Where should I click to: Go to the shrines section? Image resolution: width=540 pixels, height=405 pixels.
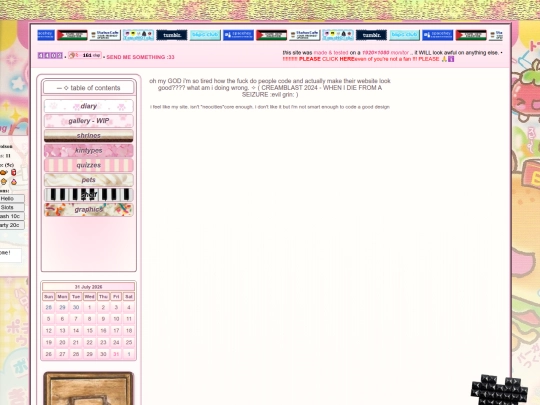pos(89,136)
